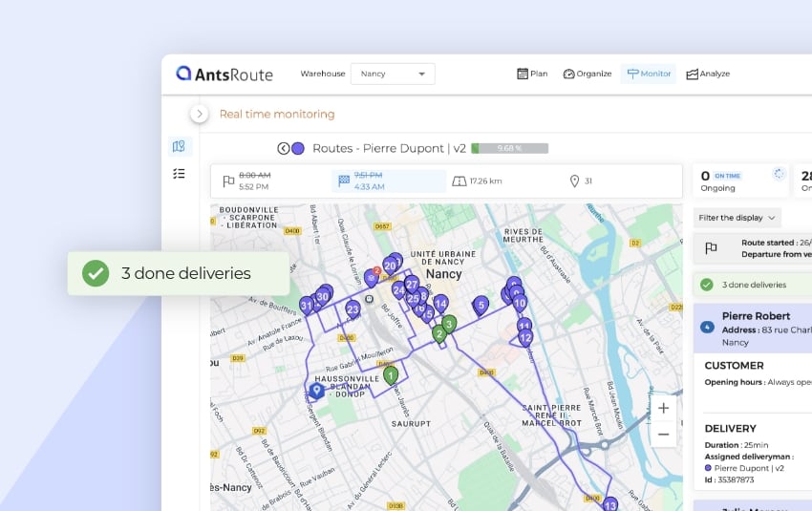
Task: Open the Filter the display dropdown
Action: [x=737, y=218]
